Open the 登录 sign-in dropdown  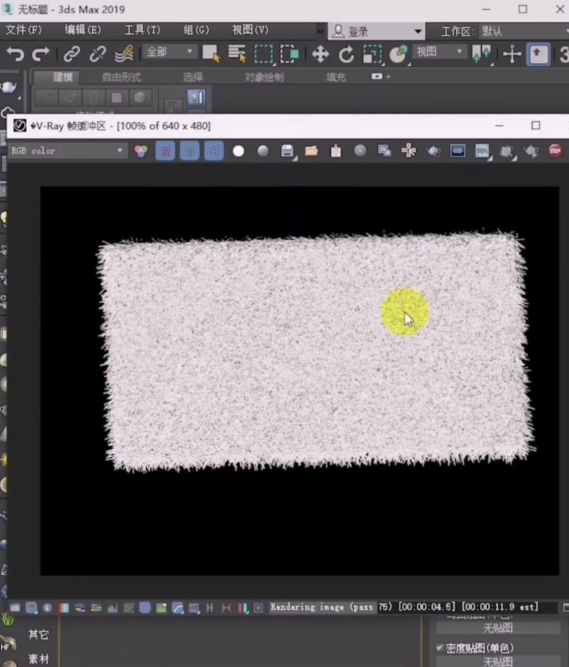[x=377, y=31]
